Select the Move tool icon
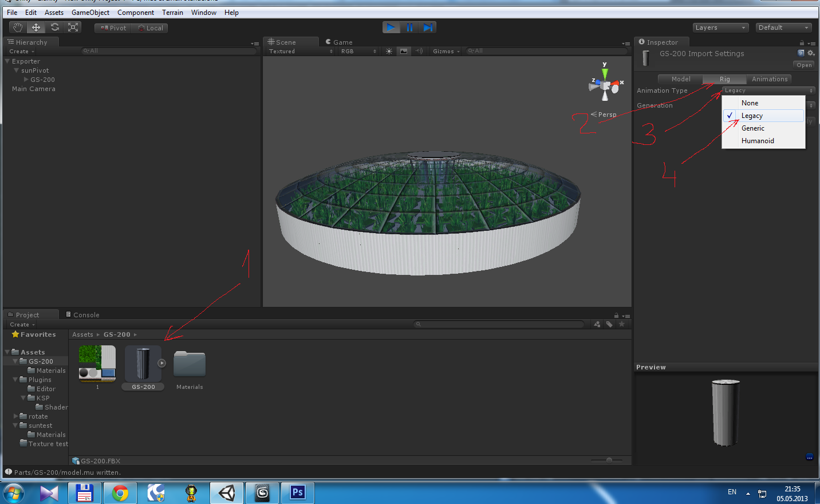 coord(36,27)
